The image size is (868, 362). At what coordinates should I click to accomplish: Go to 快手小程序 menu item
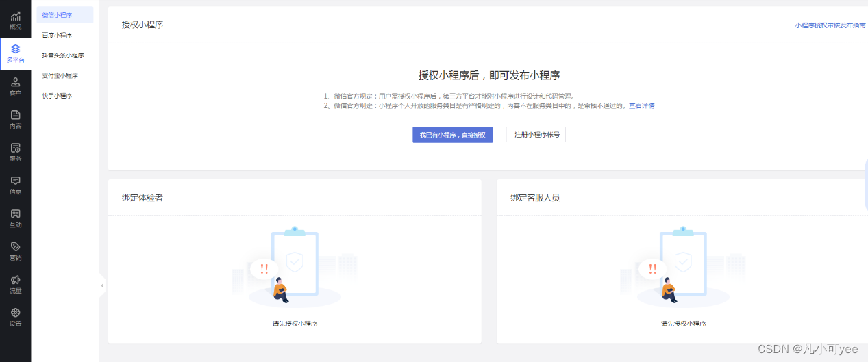57,96
